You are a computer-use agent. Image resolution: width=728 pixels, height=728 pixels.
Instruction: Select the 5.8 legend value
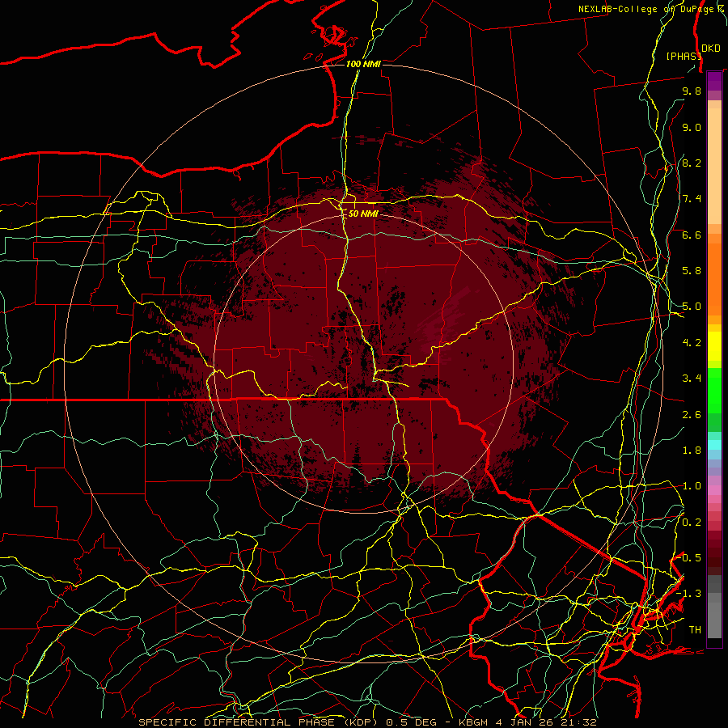coord(692,271)
